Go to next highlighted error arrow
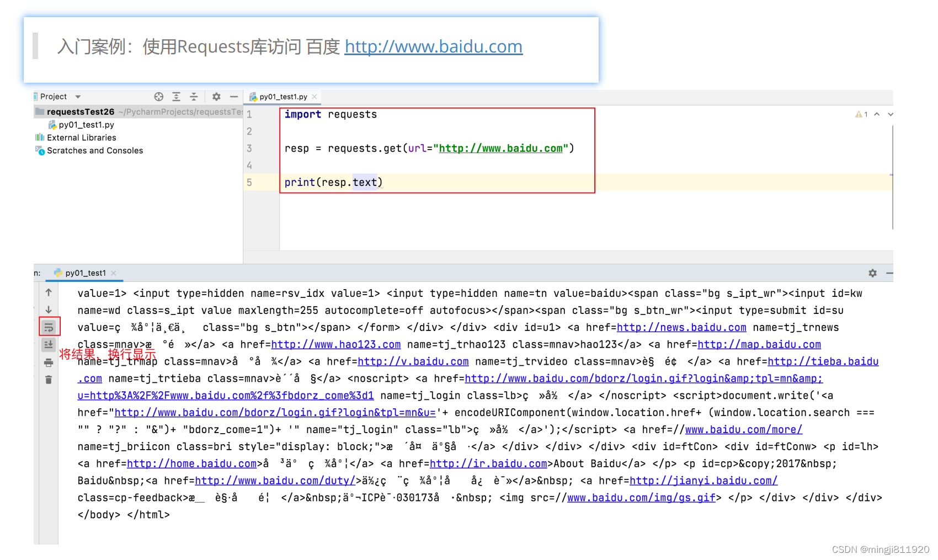 click(x=890, y=114)
